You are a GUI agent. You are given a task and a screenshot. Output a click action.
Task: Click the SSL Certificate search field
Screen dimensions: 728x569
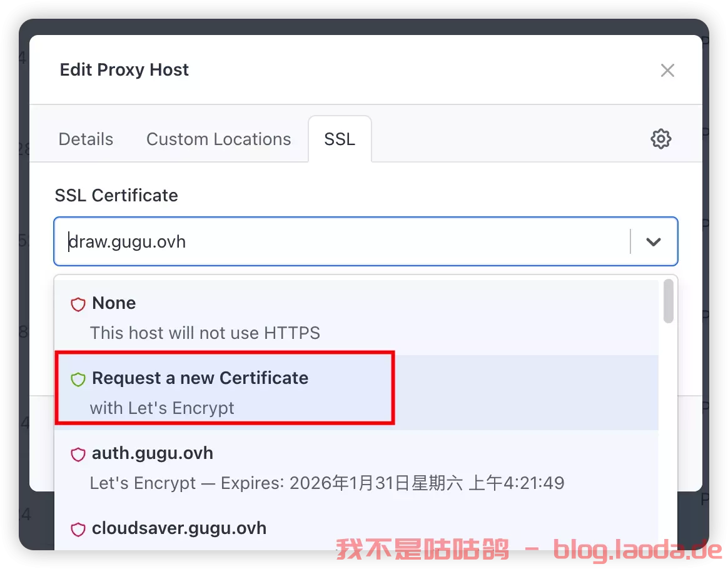point(344,241)
